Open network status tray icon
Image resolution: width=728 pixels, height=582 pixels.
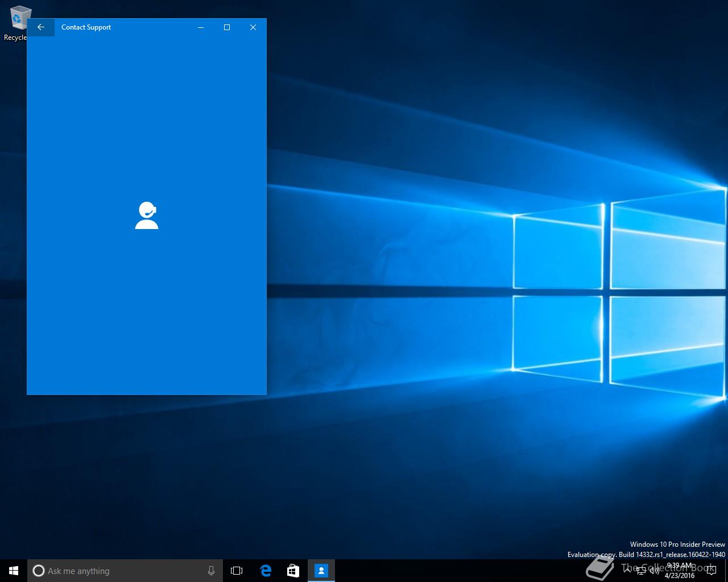(x=641, y=571)
